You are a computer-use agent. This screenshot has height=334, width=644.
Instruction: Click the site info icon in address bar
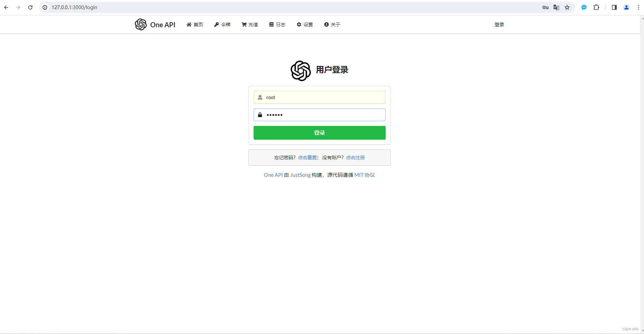click(45, 7)
